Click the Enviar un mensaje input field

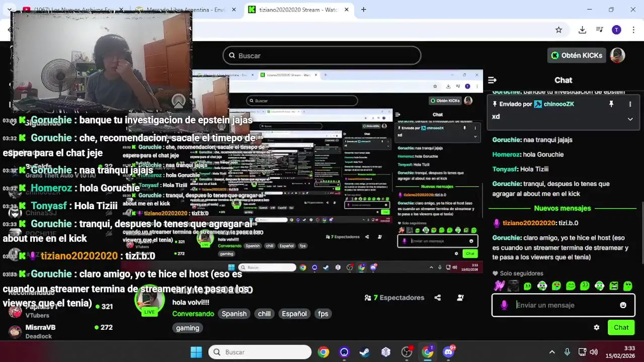pyautogui.click(x=563, y=305)
